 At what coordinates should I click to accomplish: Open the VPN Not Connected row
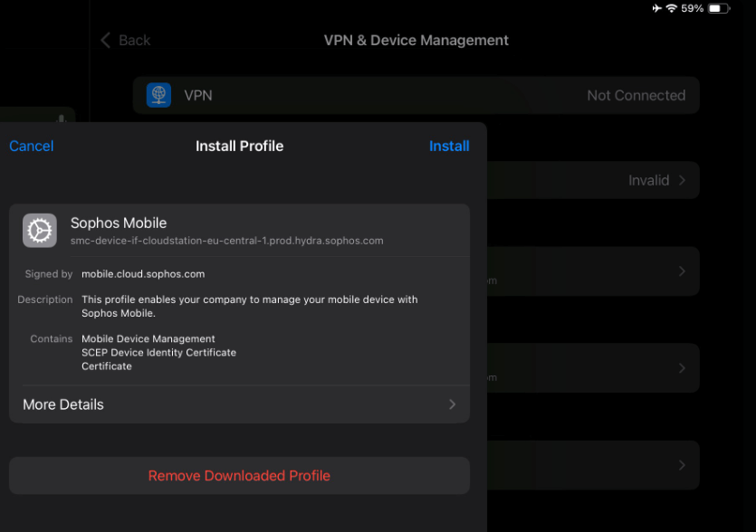coord(416,95)
